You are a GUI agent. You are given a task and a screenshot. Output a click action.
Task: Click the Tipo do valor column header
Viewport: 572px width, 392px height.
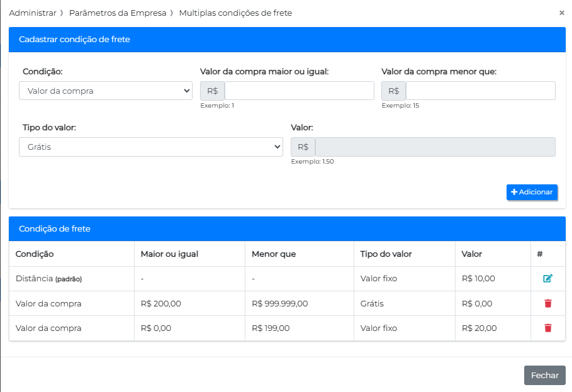pyautogui.click(x=386, y=254)
